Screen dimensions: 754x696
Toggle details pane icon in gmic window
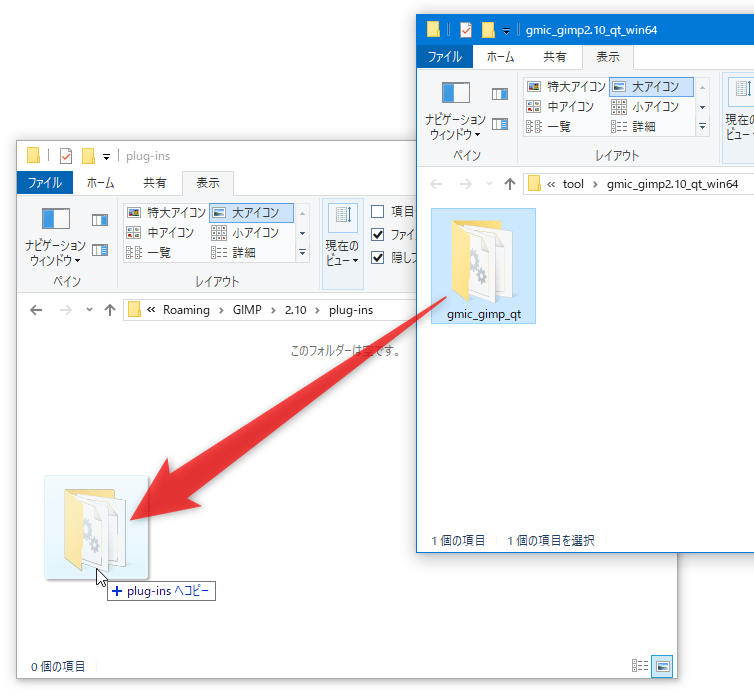coord(500,124)
